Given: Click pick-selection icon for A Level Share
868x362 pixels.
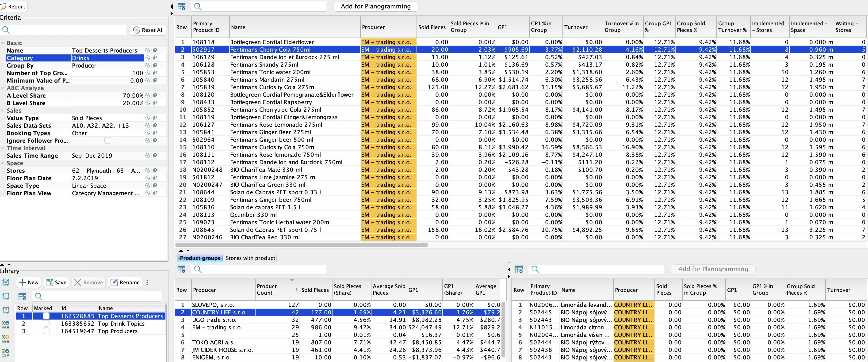Looking at the screenshot, I should pyautogui.click(x=155, y=95).
